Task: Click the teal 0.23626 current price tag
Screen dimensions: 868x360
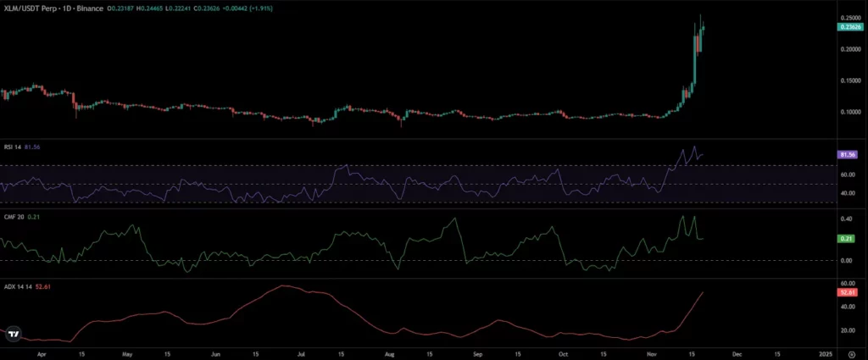Action: click(851, 26)
